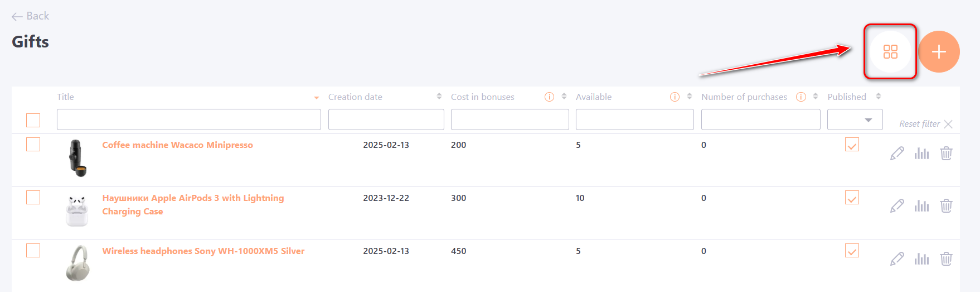Edit the Coffee machine Wacaco Minipresso gift

point(897,153)
